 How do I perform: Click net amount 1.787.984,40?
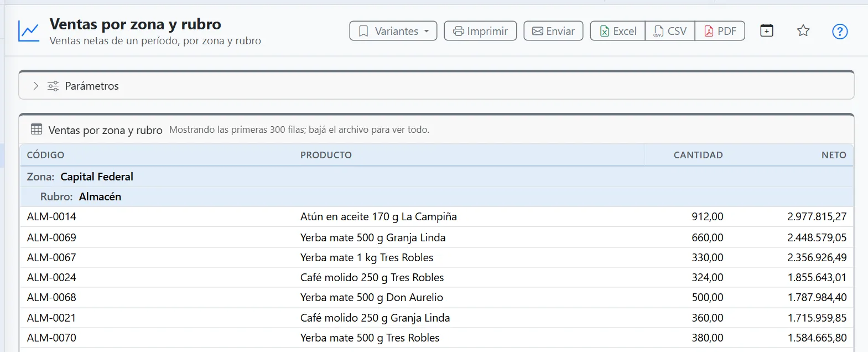pyautogui.click(x=817, y=297)
